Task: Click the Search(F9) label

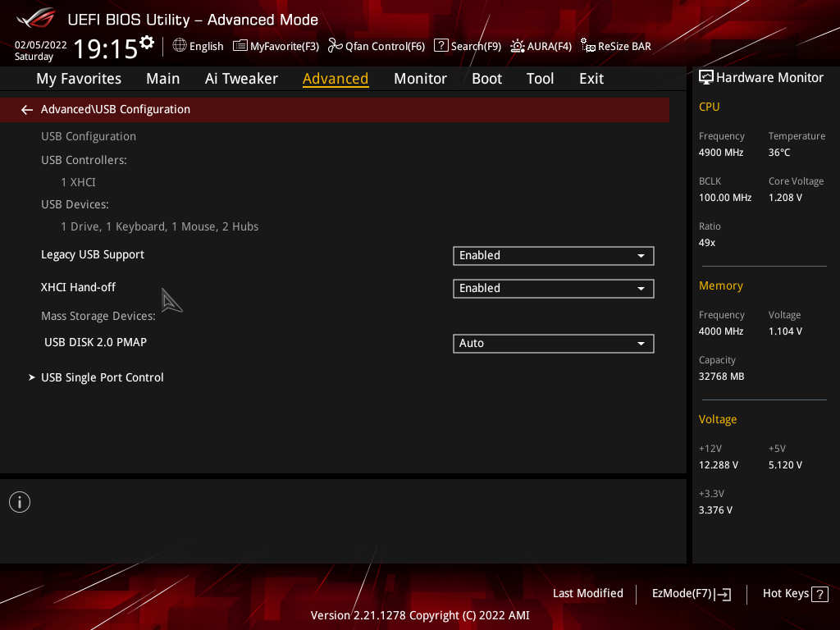Action: (x=476, y=46)
